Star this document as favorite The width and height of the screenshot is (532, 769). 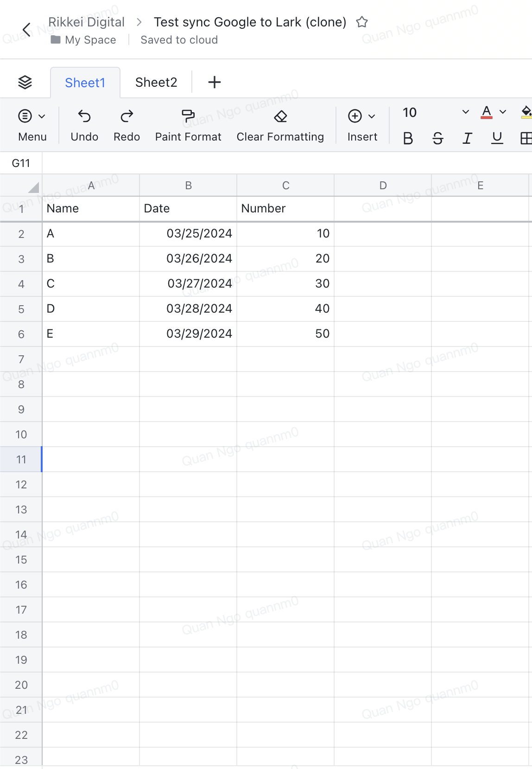pos(362,22)
